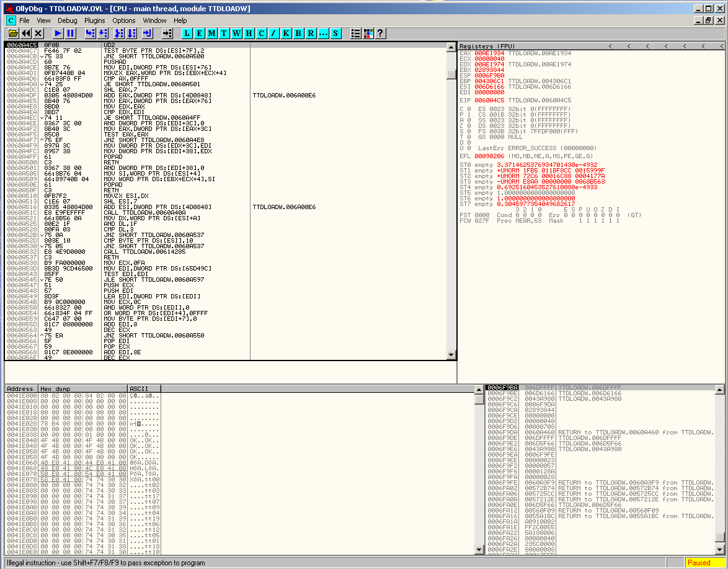Click the Open file folder toolbar icon
Image resolution: width=728 pixels, height=569 pixels.
[13, 33]
